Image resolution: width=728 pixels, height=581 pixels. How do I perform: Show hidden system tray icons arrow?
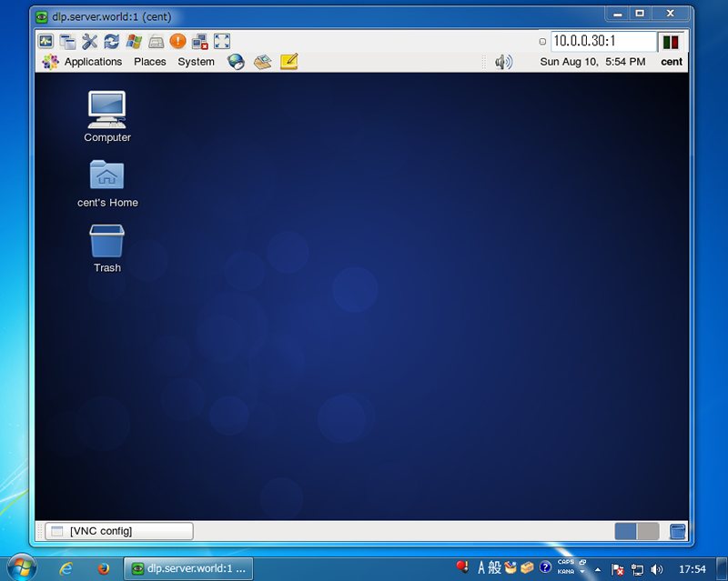(x=598, y=569)
